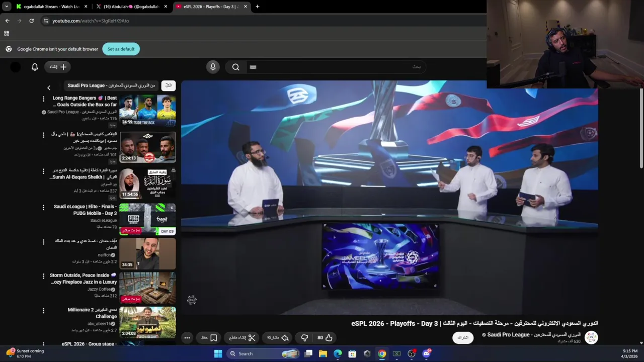
Task: Click the site info icon in address bar
Action: click(46, 21)
